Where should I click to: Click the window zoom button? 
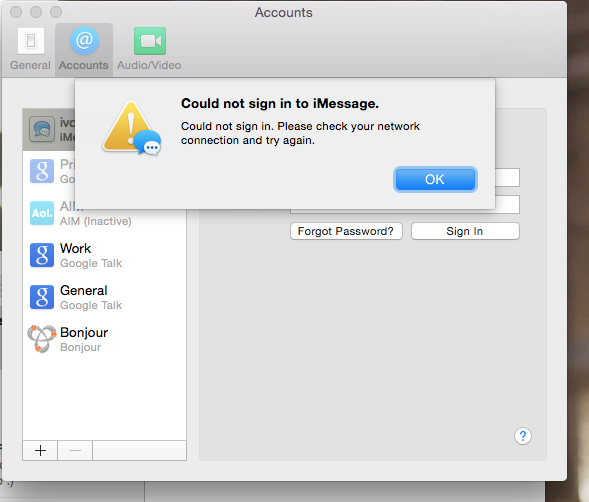click(56, 12)
